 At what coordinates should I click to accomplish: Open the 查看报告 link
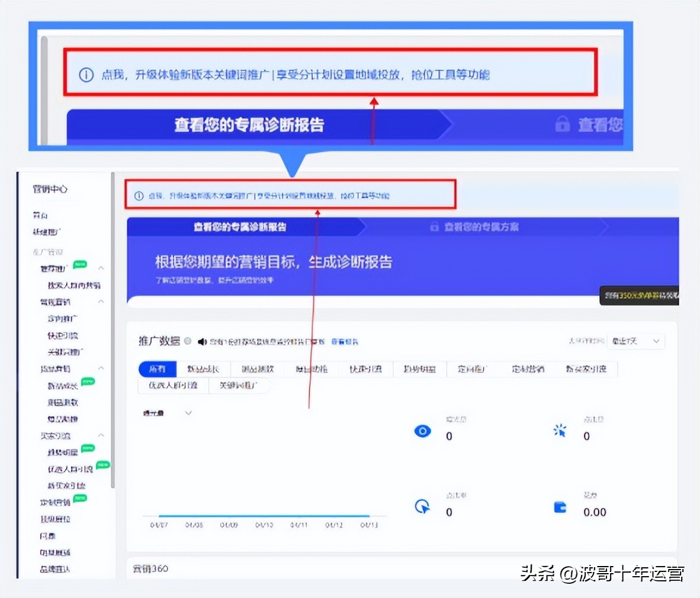[345, 341]
